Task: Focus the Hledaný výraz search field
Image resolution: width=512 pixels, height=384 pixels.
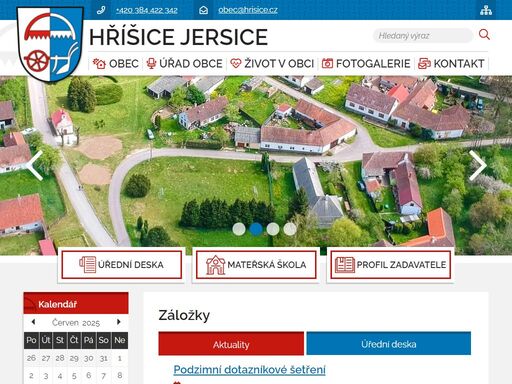Action: [423, 35]
